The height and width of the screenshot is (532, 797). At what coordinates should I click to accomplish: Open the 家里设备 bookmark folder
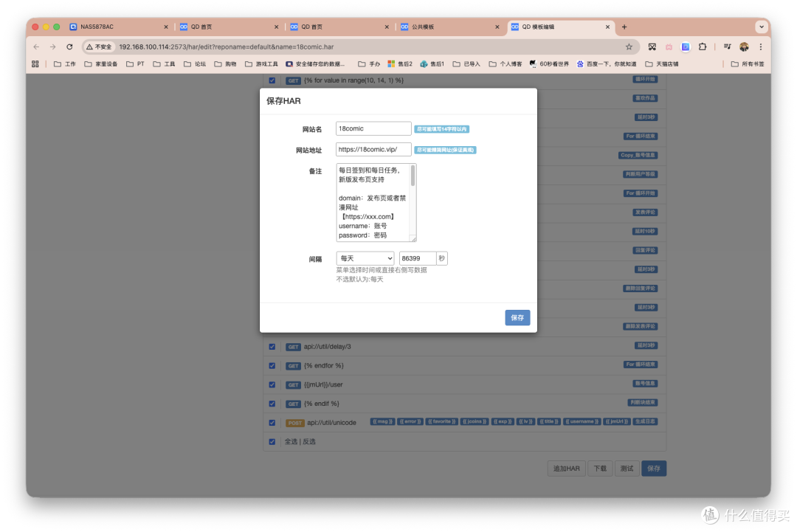tap(100, 64)
